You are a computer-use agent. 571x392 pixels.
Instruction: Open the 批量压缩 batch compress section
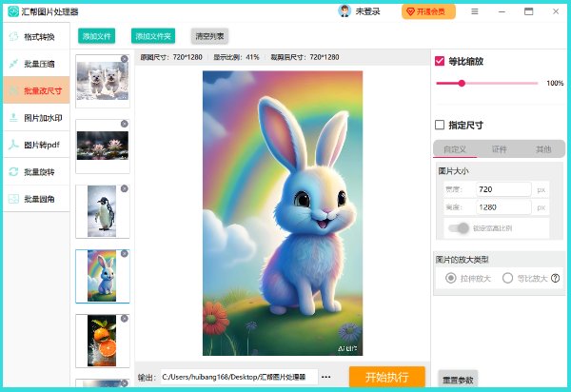[36, 64]
